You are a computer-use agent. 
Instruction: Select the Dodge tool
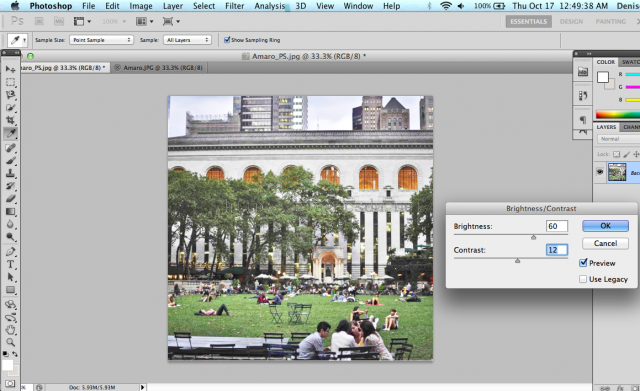tap(10, 237)
